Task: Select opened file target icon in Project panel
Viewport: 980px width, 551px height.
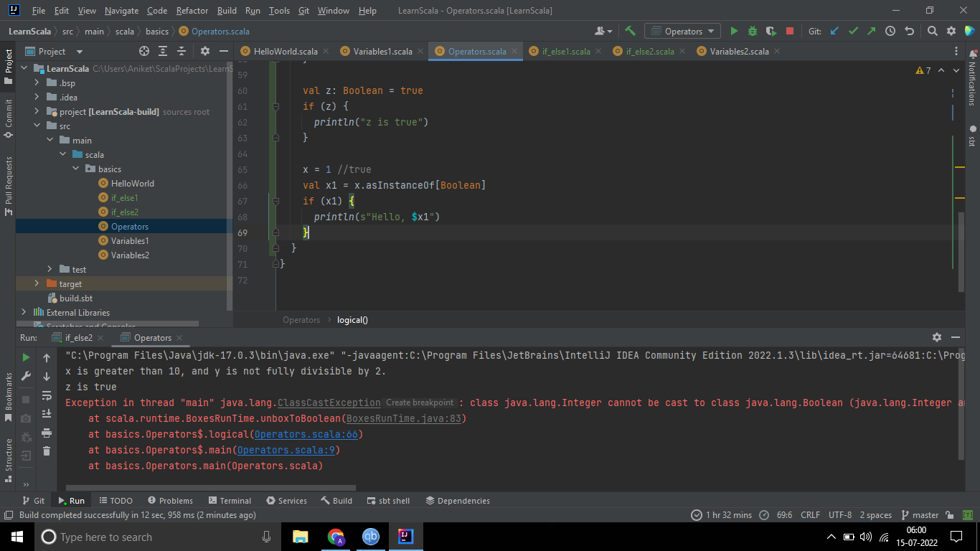Action: (x=144, y=51)
